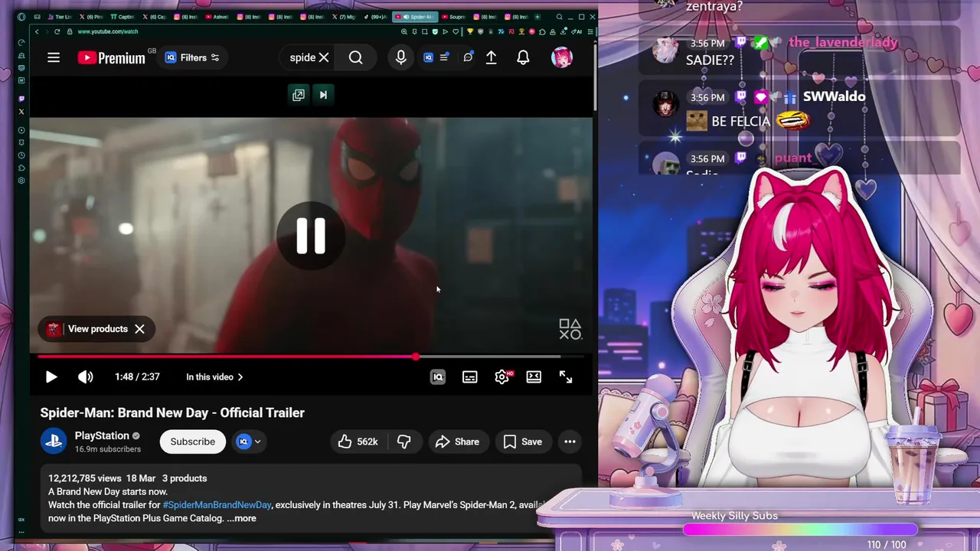The image size is (980, 551).
Task: Open settings gear in the Opera sidebar
Action: [21, 181]
